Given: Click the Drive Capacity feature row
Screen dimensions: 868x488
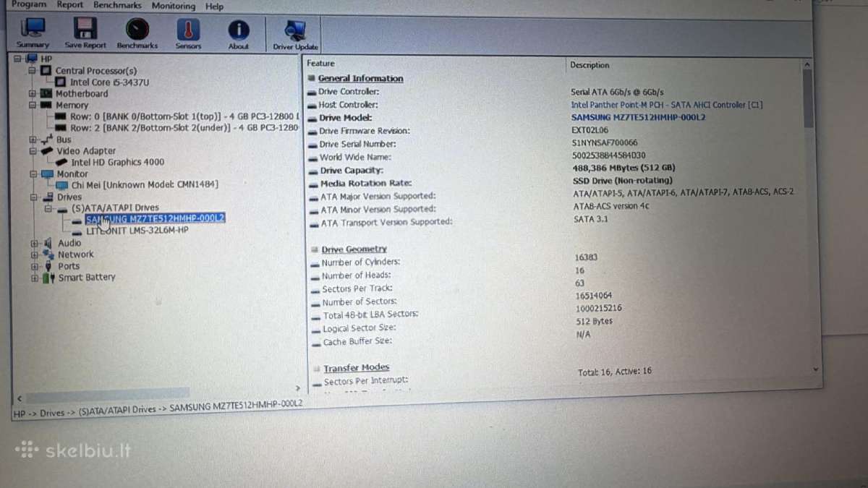Looking at the screenshot, I should click(x=352, y=171).
